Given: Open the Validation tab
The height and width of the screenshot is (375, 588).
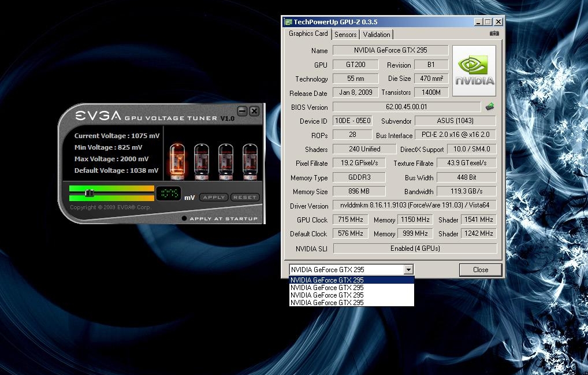Looking at the screenshot, I should click(377, 35).
